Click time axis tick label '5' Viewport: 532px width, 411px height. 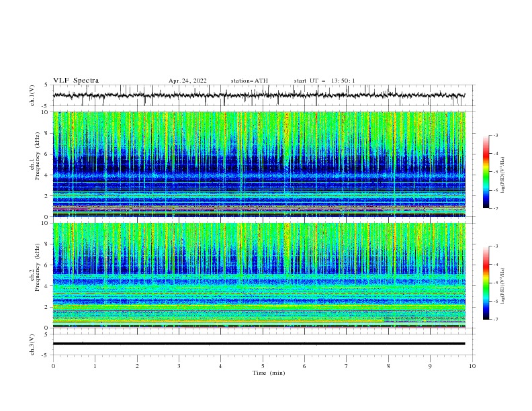263,366
